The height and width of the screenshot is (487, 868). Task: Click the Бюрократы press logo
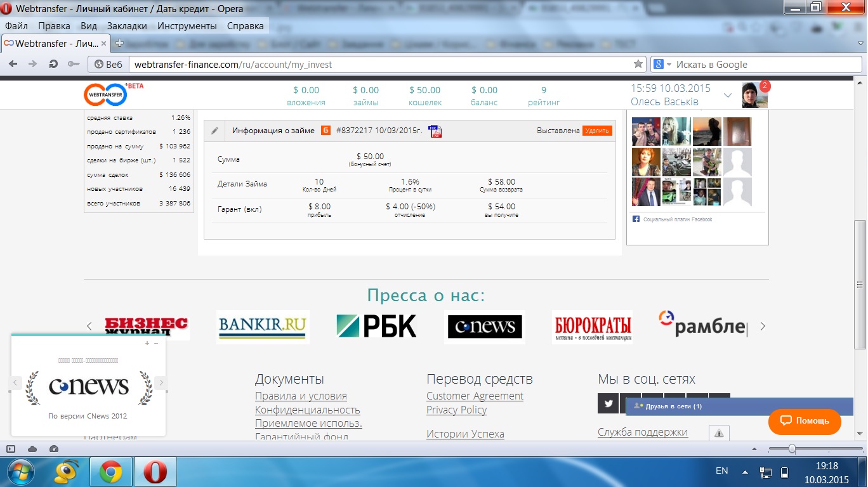click(593, 327)
